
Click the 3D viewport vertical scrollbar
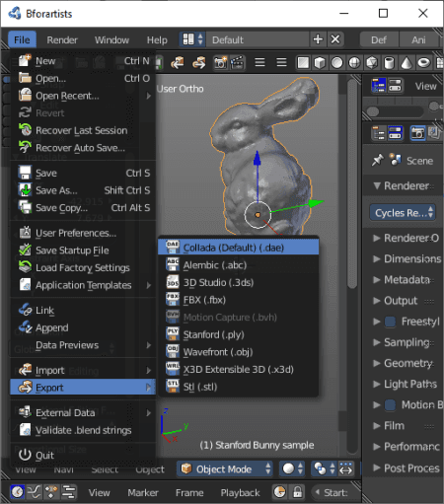tap(352, 184)
